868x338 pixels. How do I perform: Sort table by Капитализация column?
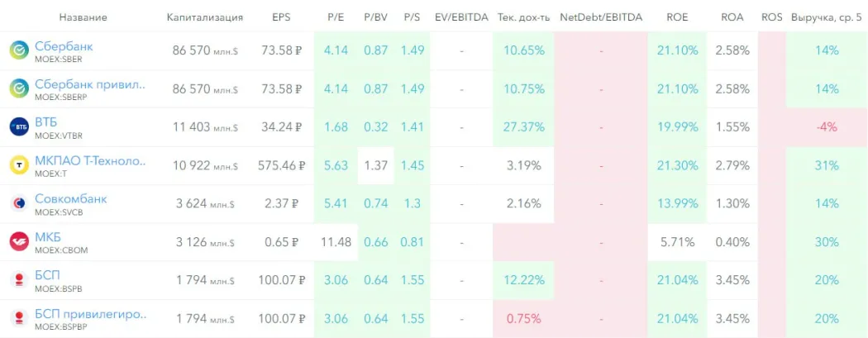[204, 17]
